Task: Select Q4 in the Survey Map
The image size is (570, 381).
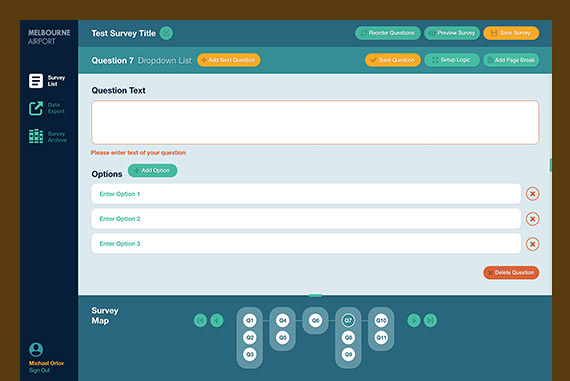Action: [282, 320]
